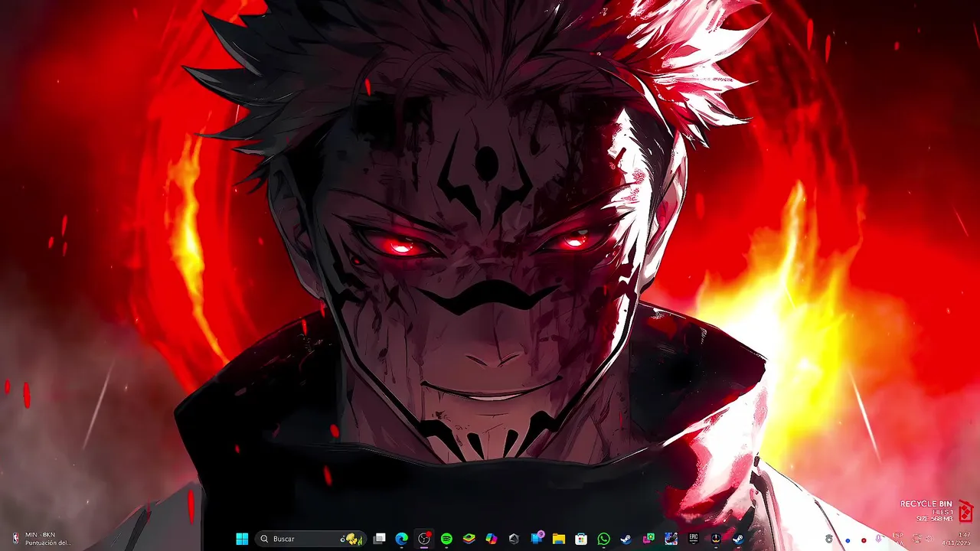This screenshot has height=551, width=980.
Task: Open the game artwork icon left of Epic Games
Action: point(671,539)
